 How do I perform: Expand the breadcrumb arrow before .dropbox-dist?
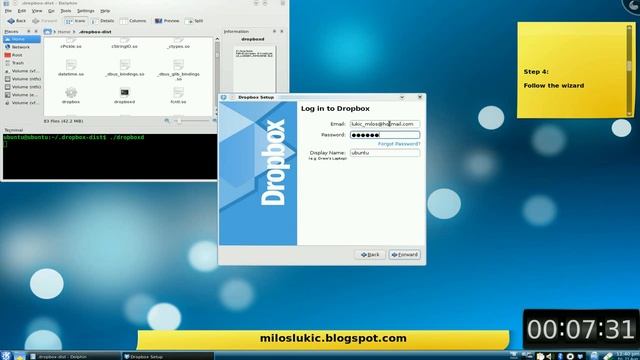click(74, 32)
